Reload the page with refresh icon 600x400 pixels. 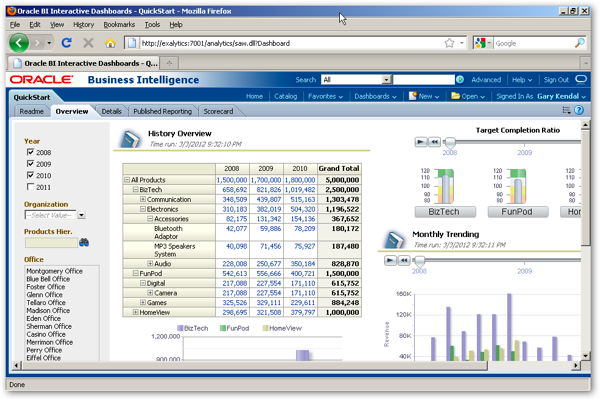pyautogui.click(x=67, y=43)
